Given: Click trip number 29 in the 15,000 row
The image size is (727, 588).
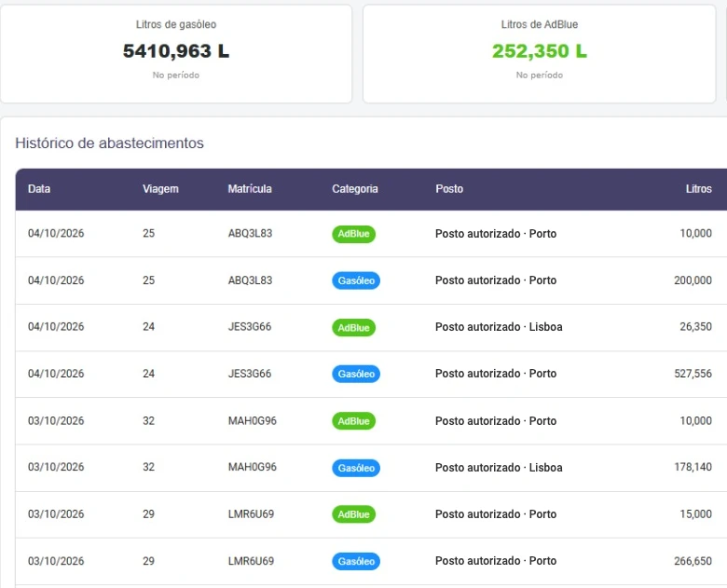Looking at the screenshot, I should click(148, 513).
